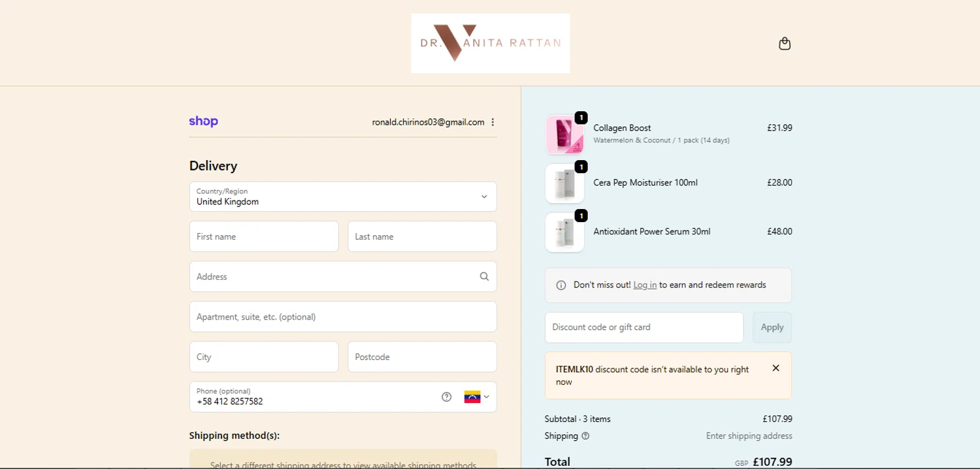Click the shipping info question mark icon
The width and height of the screenshot is (980, 469).
(585, 436)
